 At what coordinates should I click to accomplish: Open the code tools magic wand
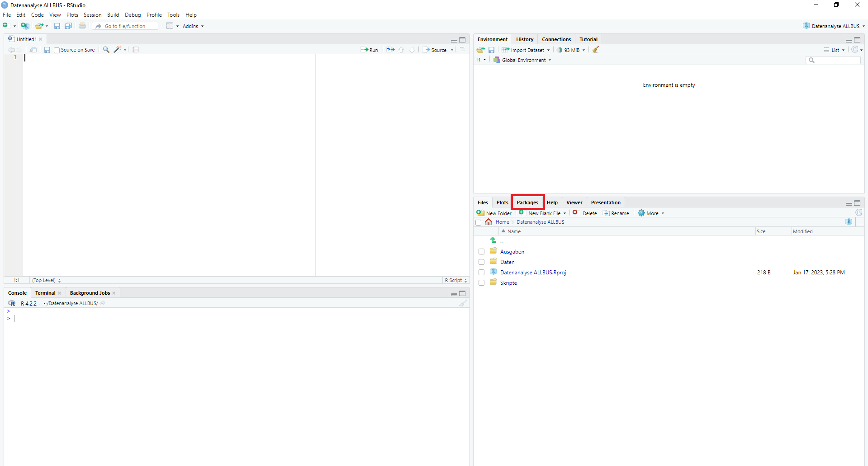(118, 50)
